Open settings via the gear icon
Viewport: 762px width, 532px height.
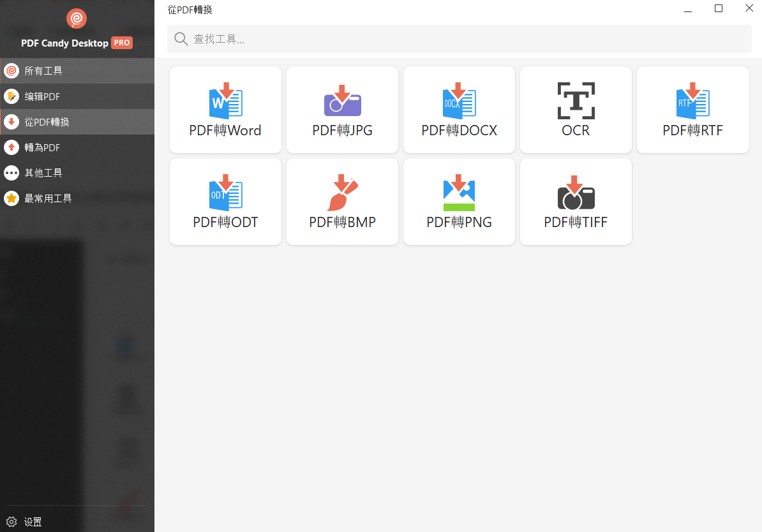(x=10, y=521)
